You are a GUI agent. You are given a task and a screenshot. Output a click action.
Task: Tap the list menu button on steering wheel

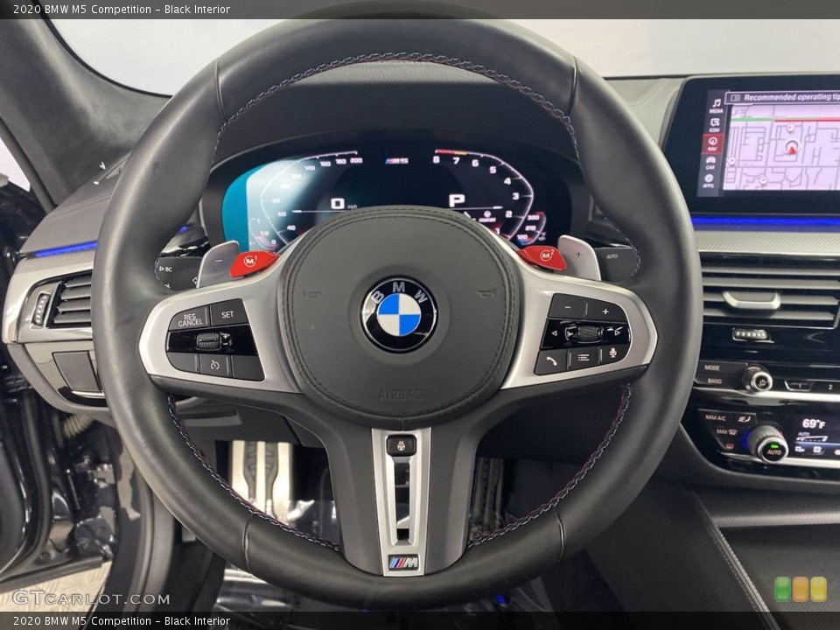point(584,357)
